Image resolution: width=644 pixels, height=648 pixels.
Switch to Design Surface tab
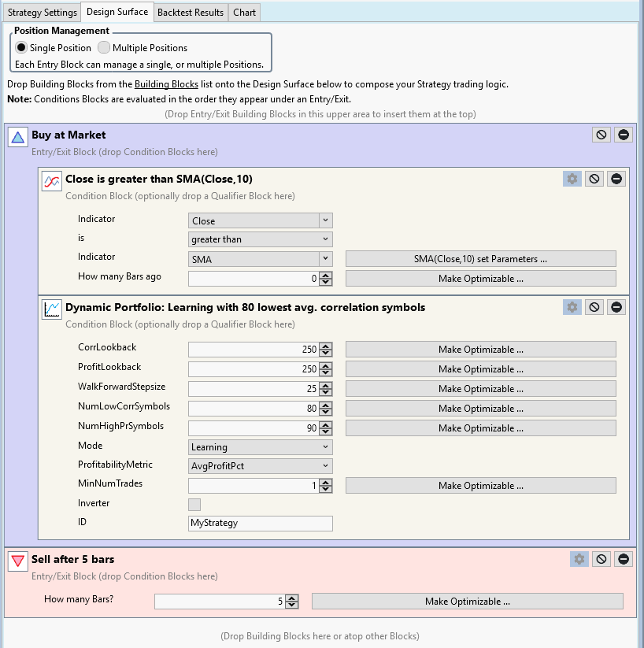point(117,12)
